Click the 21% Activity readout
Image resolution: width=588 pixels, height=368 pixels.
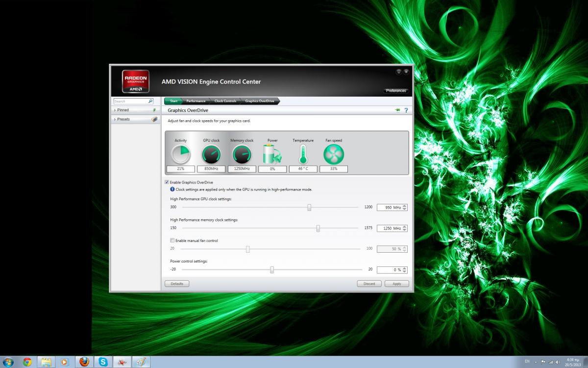[x=181, y=169]
